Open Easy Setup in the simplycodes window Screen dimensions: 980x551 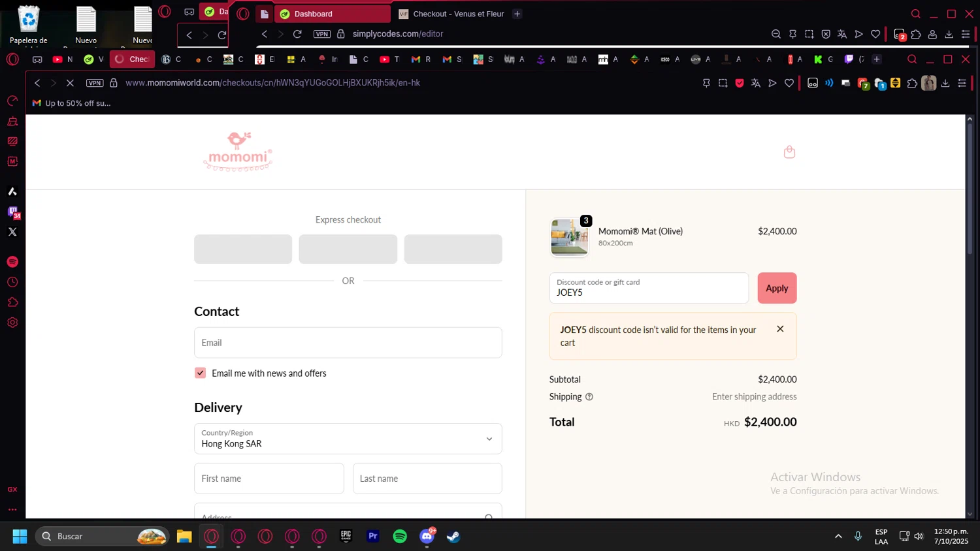[x=966, y=34]
